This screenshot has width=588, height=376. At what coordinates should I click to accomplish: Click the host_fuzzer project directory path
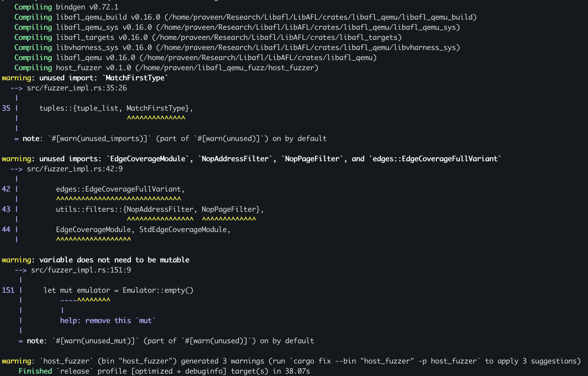pyautogui.click(x=227, y=68)
